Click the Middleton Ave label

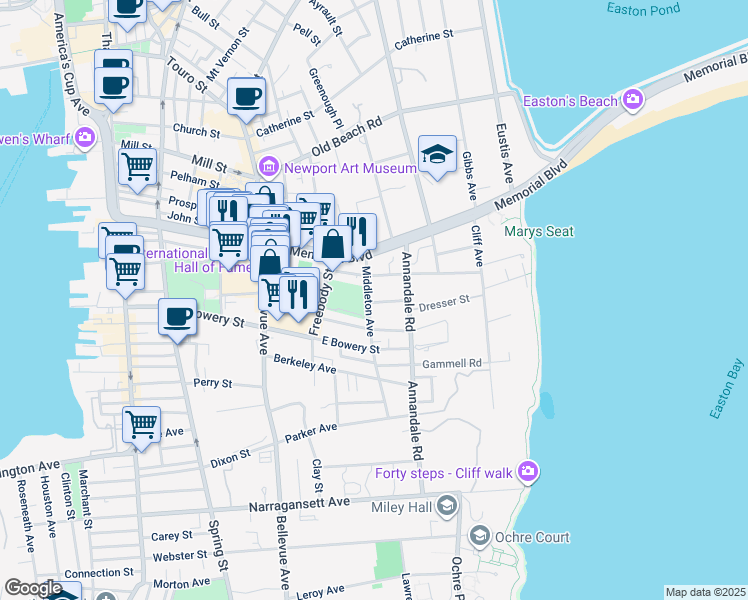(367, 300)
